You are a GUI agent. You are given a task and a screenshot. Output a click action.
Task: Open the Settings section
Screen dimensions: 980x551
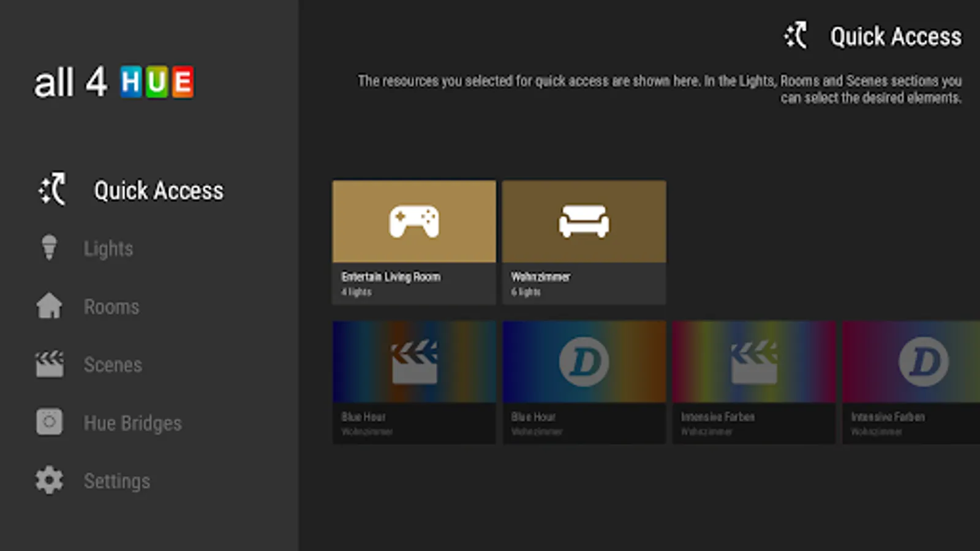point(117,481)
